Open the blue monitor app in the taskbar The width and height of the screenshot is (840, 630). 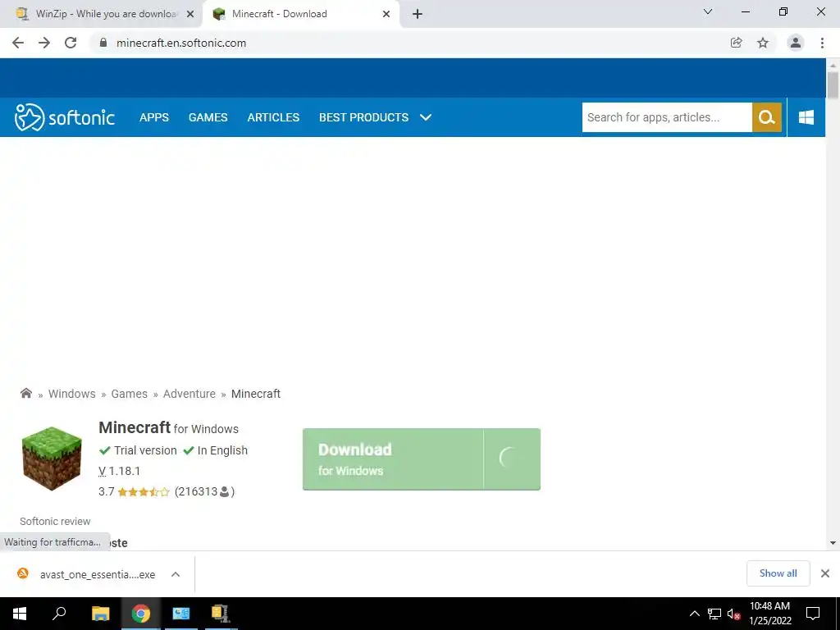click(181, 614)
